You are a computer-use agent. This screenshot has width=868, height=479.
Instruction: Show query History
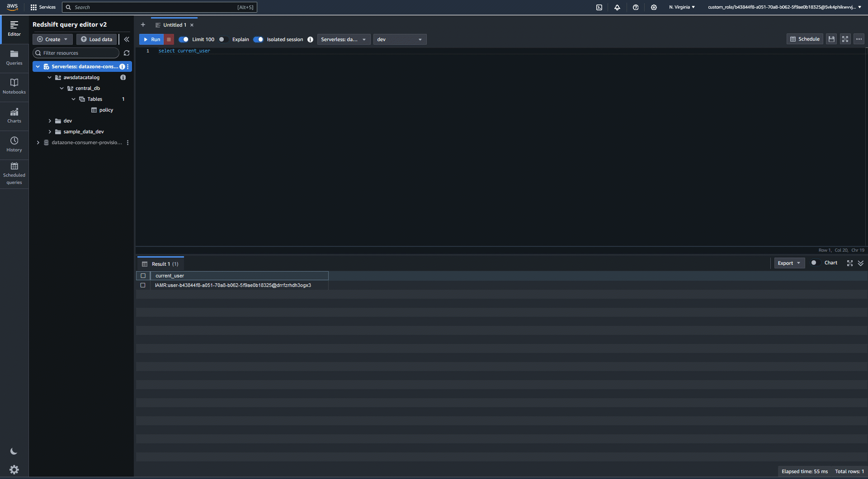coord(14,145)
